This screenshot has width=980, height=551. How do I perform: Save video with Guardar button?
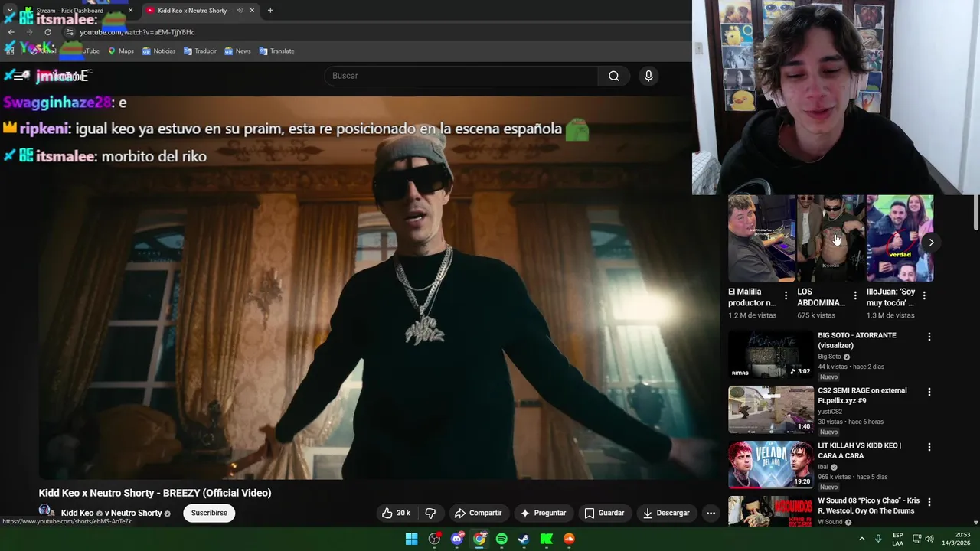[604, 513]
